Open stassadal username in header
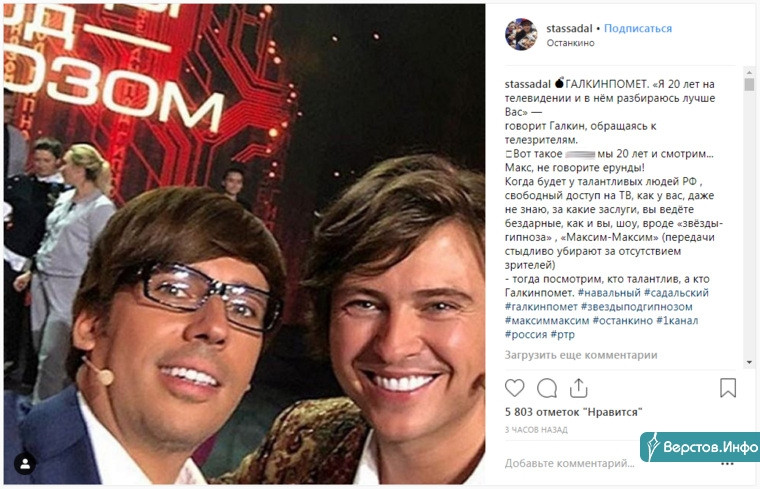This screenshot has width=760, height=489. pos(569,29)
